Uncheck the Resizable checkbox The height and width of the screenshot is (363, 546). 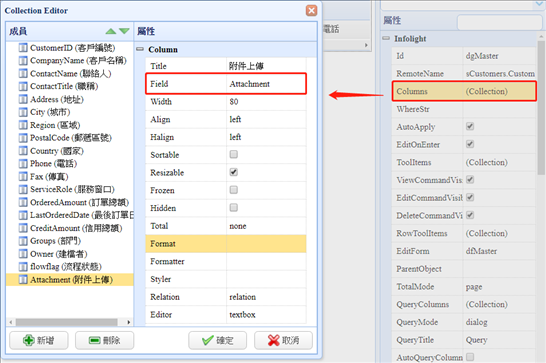click(234, 172)
